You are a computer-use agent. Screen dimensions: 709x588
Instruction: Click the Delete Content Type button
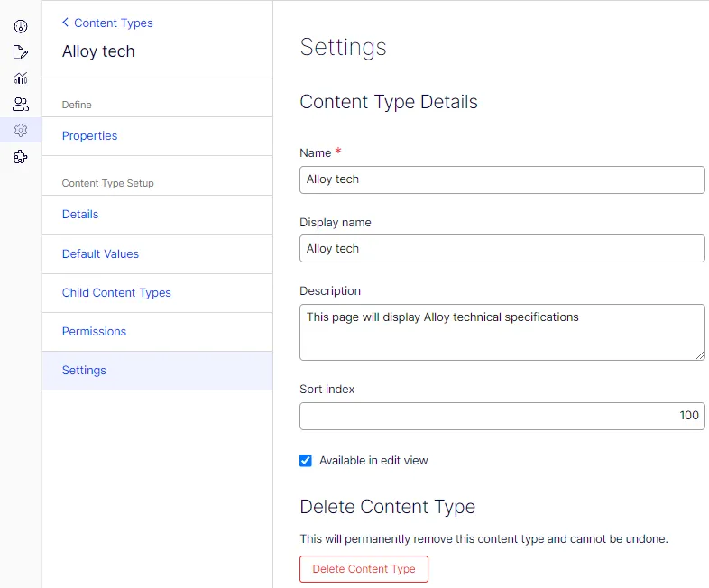coord(364,569)
